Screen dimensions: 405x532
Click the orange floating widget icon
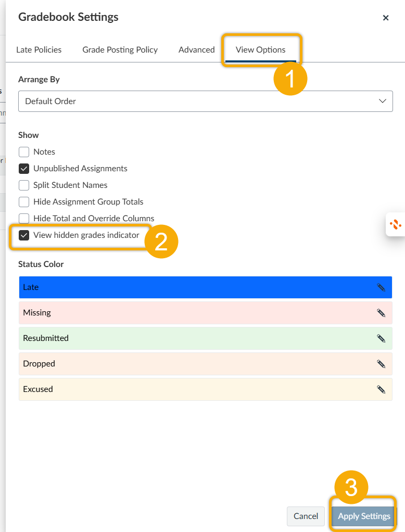click(x=395, y=224)
